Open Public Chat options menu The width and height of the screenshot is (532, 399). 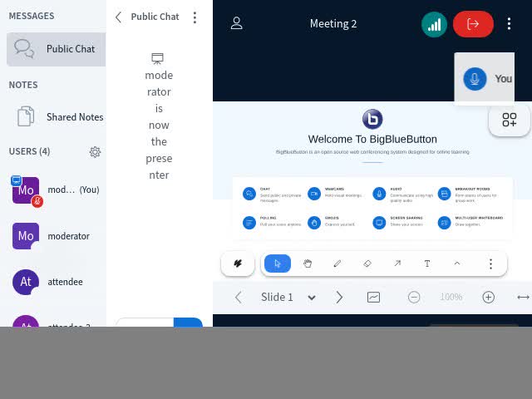[x=195, y=17]
